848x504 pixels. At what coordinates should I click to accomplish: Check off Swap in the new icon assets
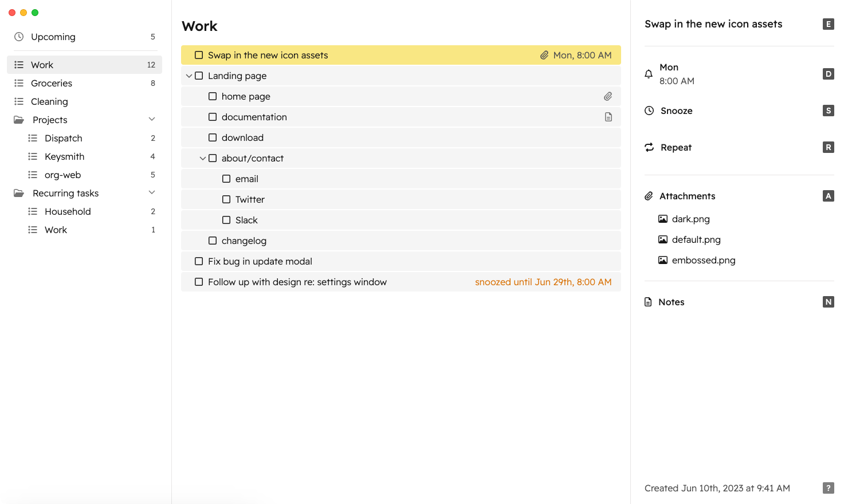199,55
